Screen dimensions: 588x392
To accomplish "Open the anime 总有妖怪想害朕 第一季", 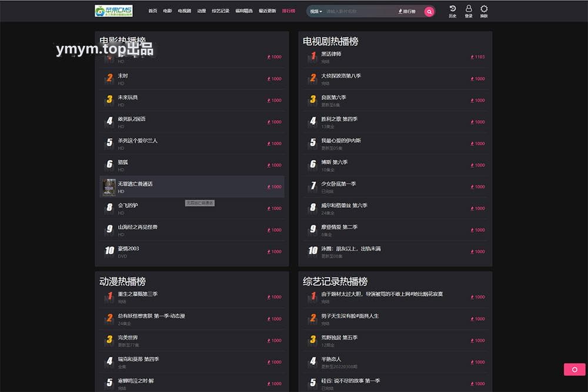I will pos(152,316).
